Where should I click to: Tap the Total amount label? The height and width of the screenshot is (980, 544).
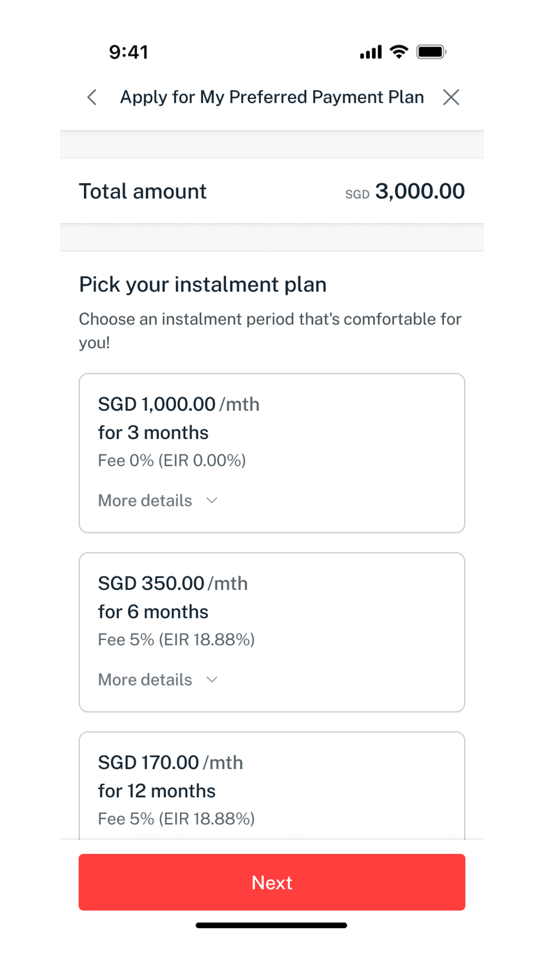(143, 191)
